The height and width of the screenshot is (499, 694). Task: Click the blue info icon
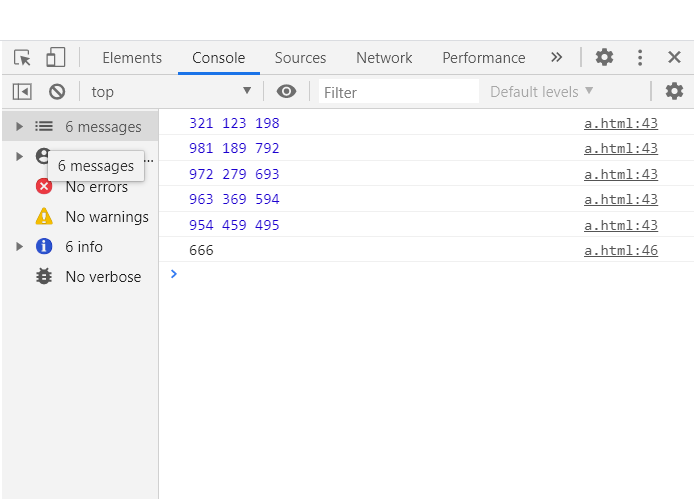click(44, 246)
